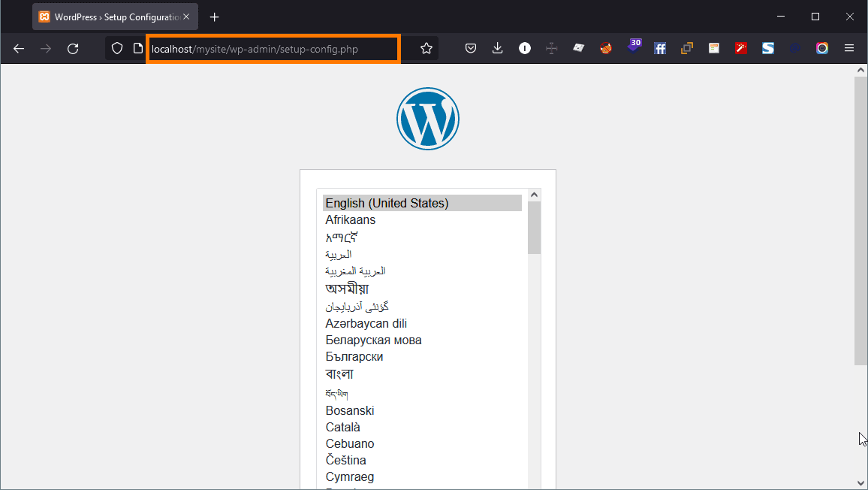Select the Arabic entry below Amharic
The width and height of the screenshot is (868, 490).
(423, 255)
